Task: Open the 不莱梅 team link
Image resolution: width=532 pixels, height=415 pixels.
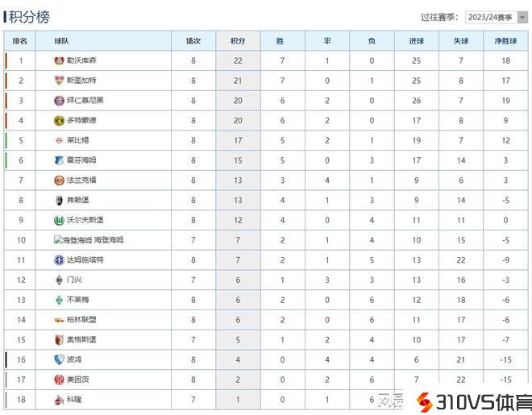Action: 77,300
